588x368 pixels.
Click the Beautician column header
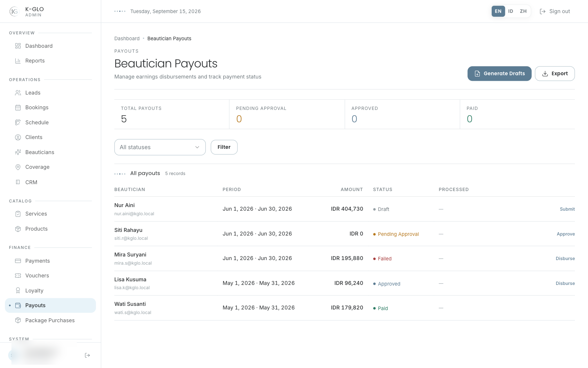130,190
